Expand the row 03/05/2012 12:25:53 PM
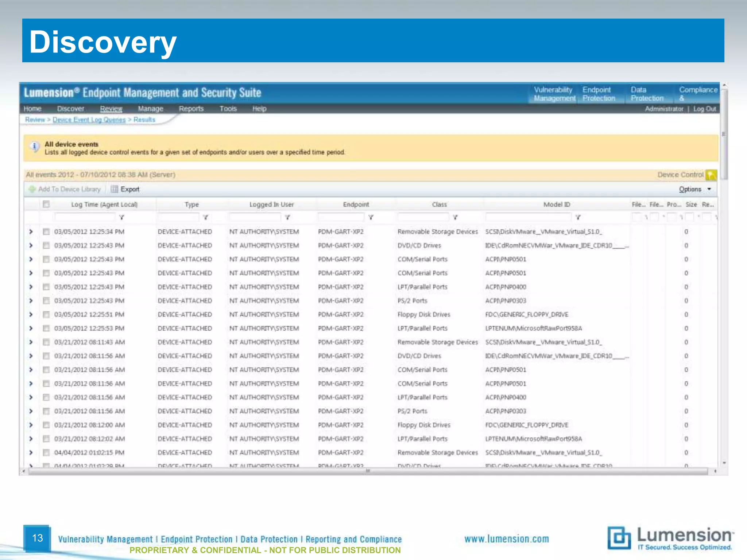Screen dimensions: 747x560 pyautogui.click(x=31, y=328)
